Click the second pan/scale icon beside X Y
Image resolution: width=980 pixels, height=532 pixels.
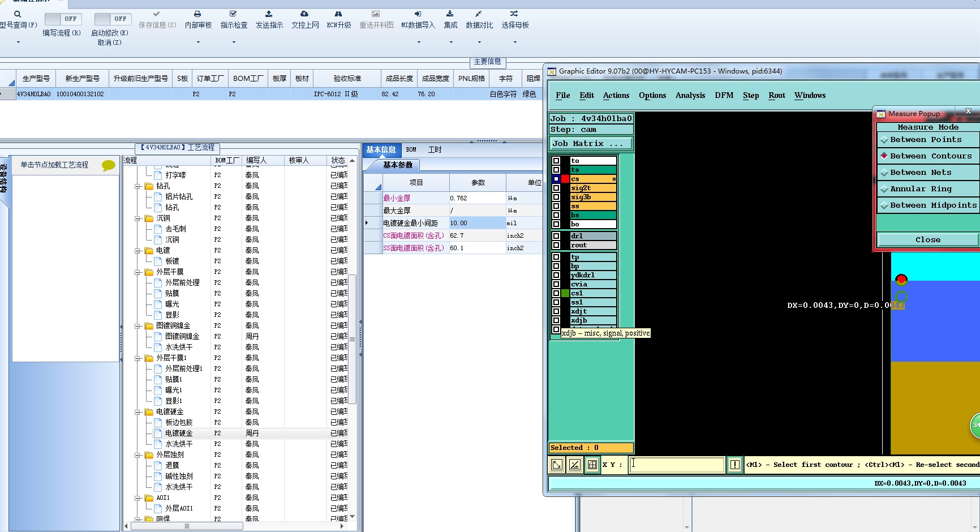[x=574, y=465]
